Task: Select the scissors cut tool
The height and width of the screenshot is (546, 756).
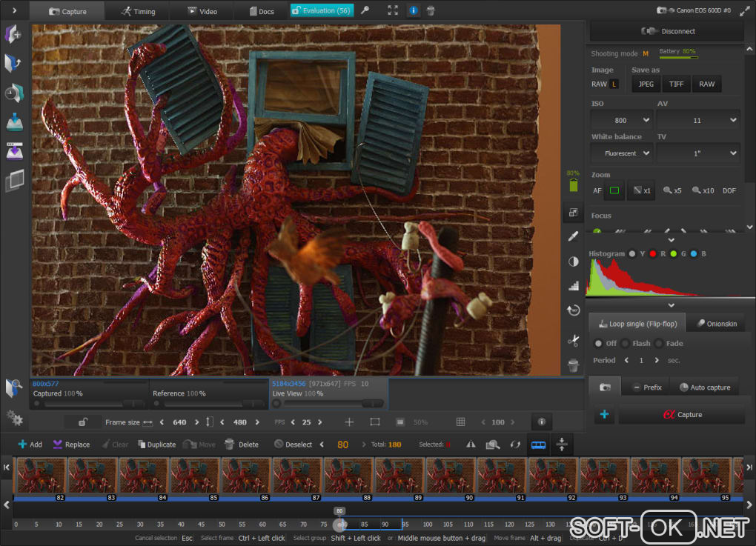Action: click(573, 341)
